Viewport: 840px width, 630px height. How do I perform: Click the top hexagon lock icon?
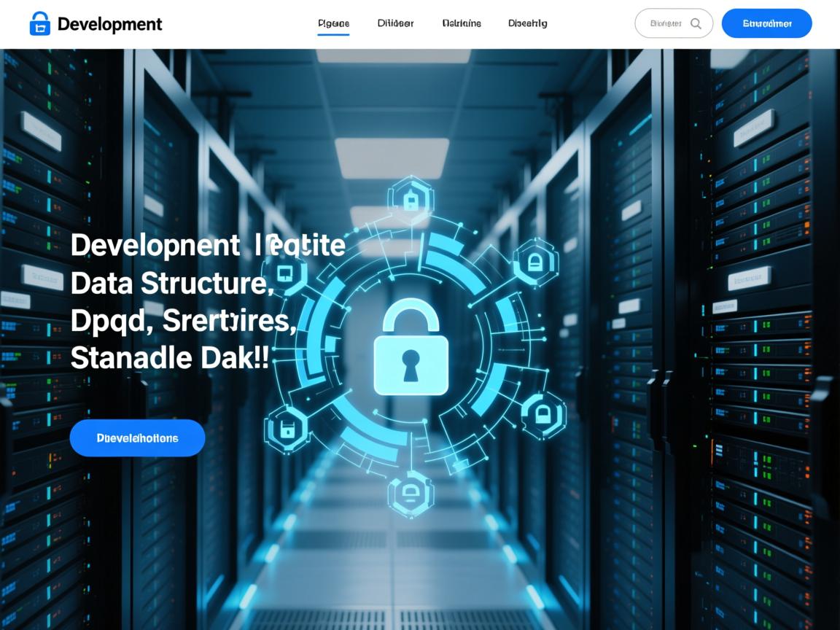click(411, 198)
